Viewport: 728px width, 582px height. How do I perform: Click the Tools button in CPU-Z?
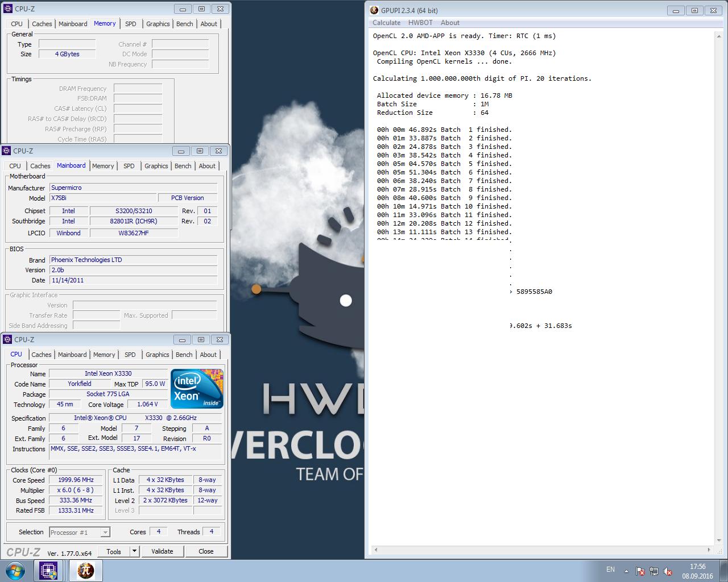pos(114,551)
